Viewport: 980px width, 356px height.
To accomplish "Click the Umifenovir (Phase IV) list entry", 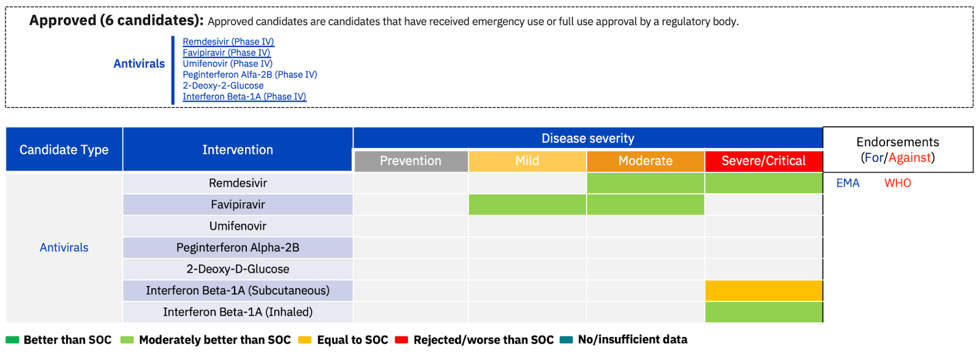I will coord(227,64).
